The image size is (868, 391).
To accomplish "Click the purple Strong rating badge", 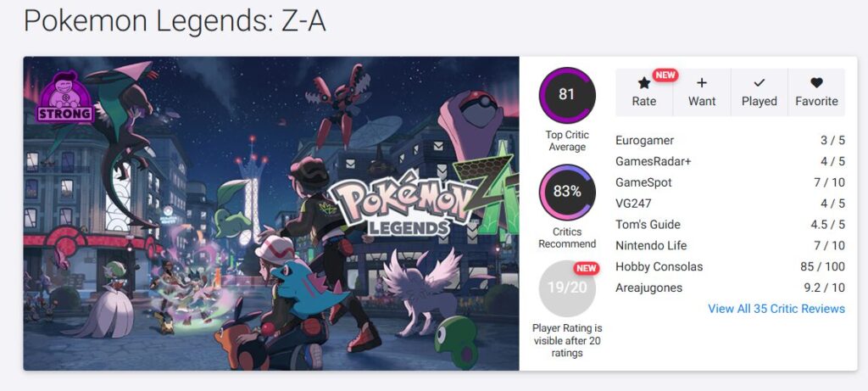I will [64, 98].
